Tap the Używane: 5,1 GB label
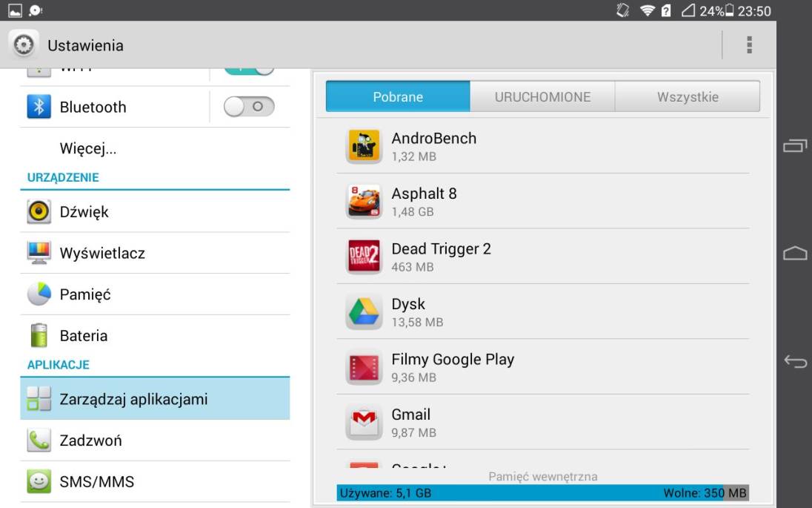The image size is (812, 508). click(x=385, y=492)
